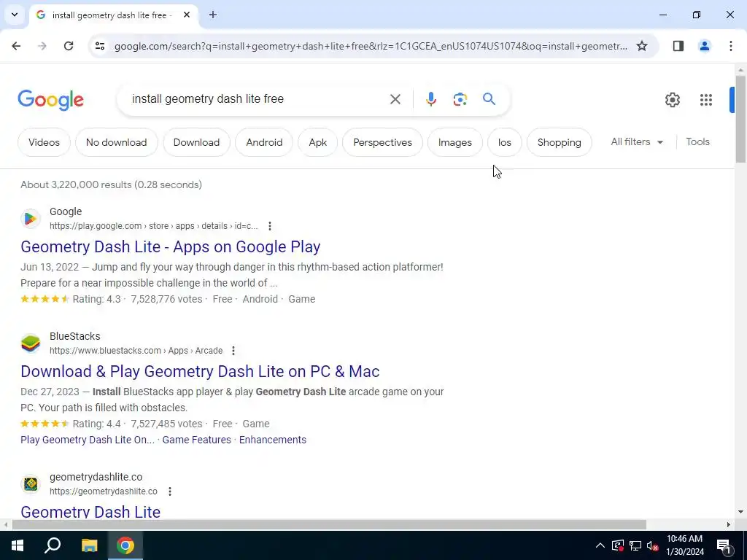
Task: Show hidden system tray icons
Action: pyautogui.click(x=600, y=545)
